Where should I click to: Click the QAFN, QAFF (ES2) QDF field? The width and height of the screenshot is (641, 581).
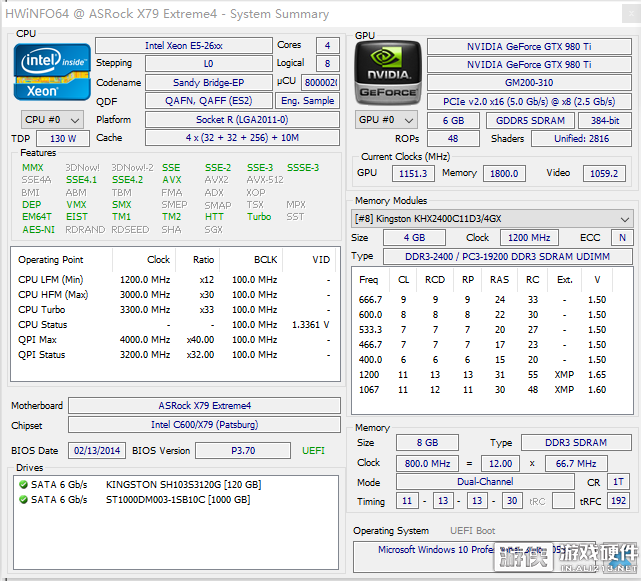click(208, 101)
